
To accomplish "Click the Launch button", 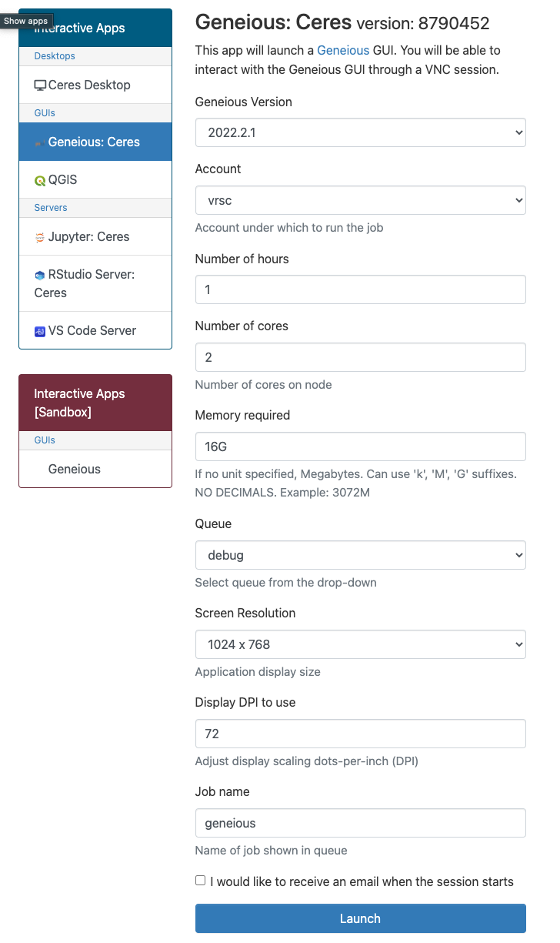I will [360, 918].
